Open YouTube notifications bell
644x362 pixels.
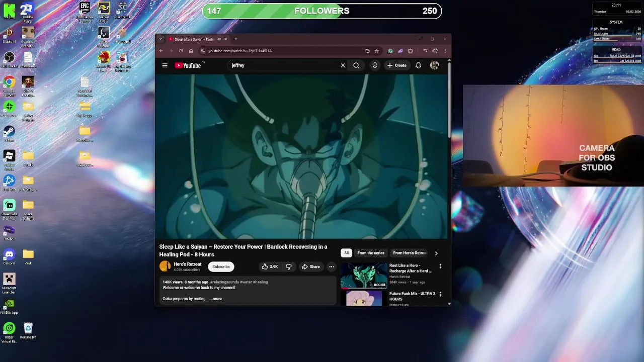click(418, 65)
